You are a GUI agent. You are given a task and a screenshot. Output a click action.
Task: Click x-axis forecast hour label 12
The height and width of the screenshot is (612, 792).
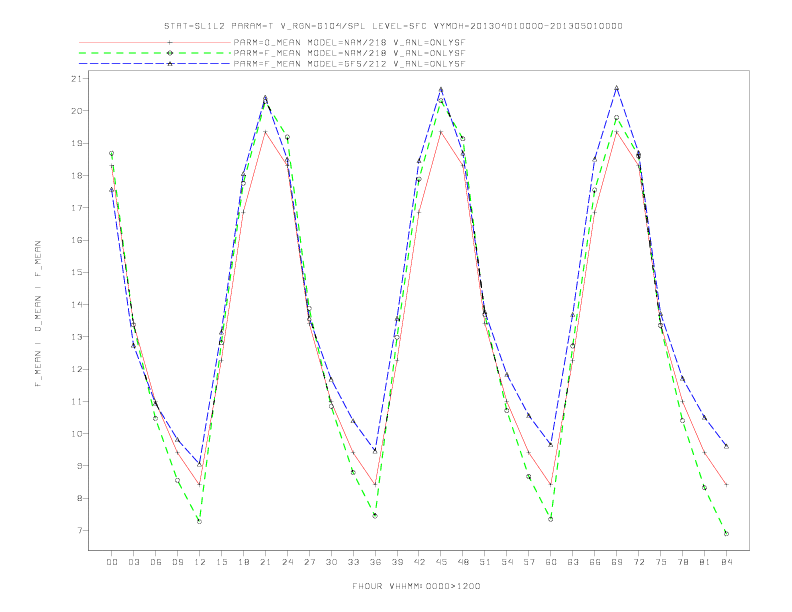pyautogui.click(x=200, y=562)
